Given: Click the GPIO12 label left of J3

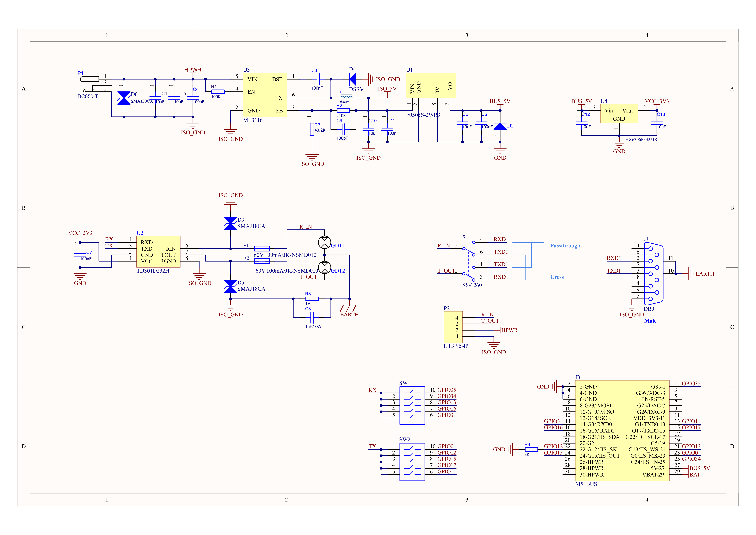Looking at the screenshot, I should coord(553,446).
